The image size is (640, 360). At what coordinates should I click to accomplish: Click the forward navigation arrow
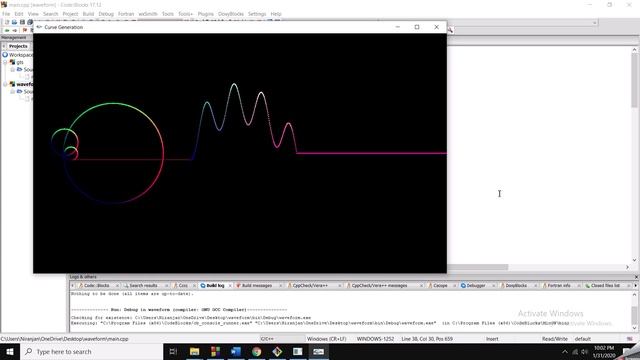coord(15,30)
